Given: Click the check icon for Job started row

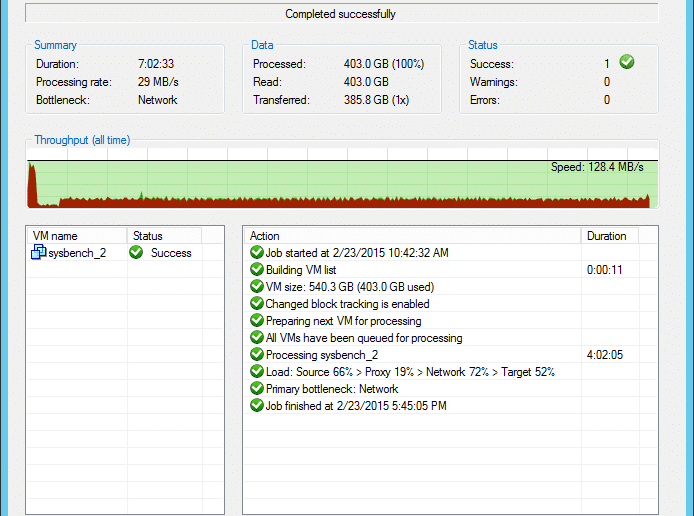Looking at the screenshot, I should (x=257, y=252).
